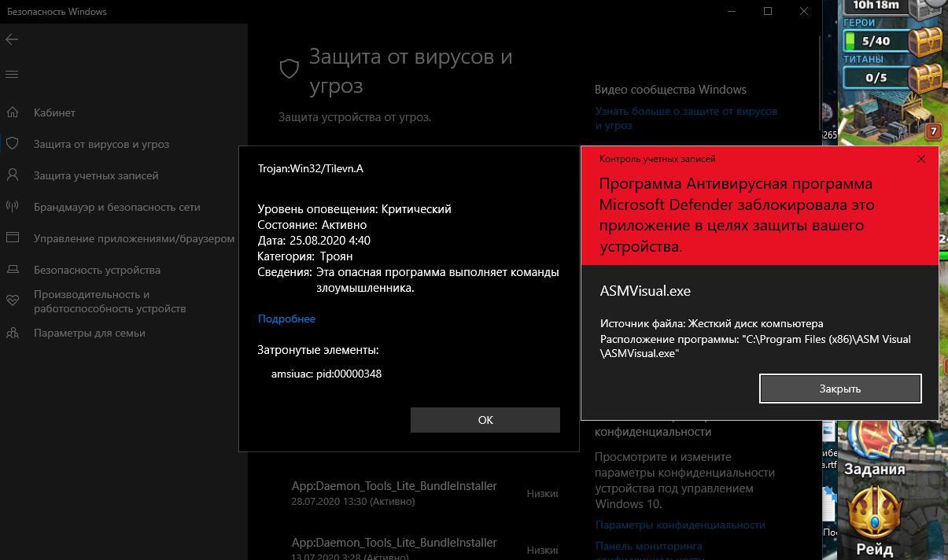This screenshot has height=560, width=948.
Task: Open the learn more about virus protection link
Action: tap(686, 118)
